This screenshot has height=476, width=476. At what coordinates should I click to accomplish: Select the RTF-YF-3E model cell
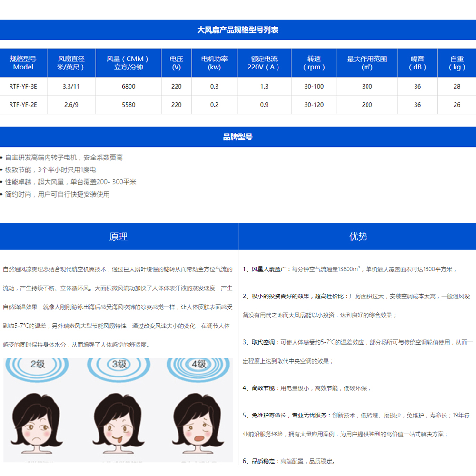point(23,87)
